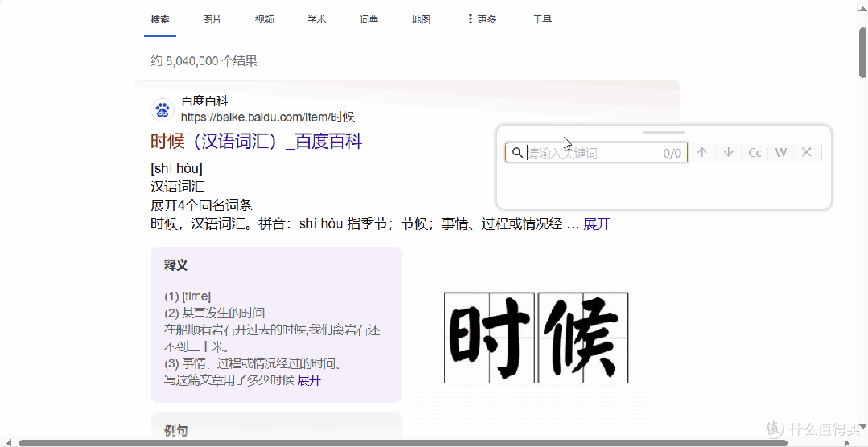Expand the summary via 展开 after 情况经
This screenshot has height=447, width=868.
597,223
